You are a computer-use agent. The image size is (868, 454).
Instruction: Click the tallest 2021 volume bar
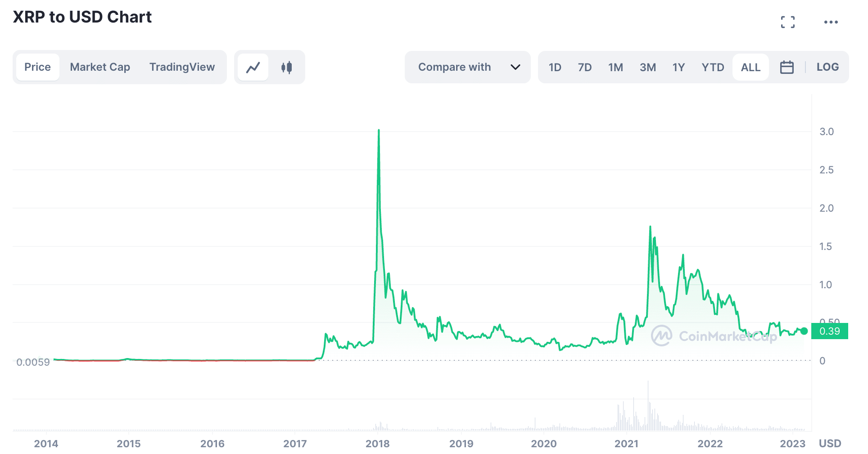click(648, 405)
